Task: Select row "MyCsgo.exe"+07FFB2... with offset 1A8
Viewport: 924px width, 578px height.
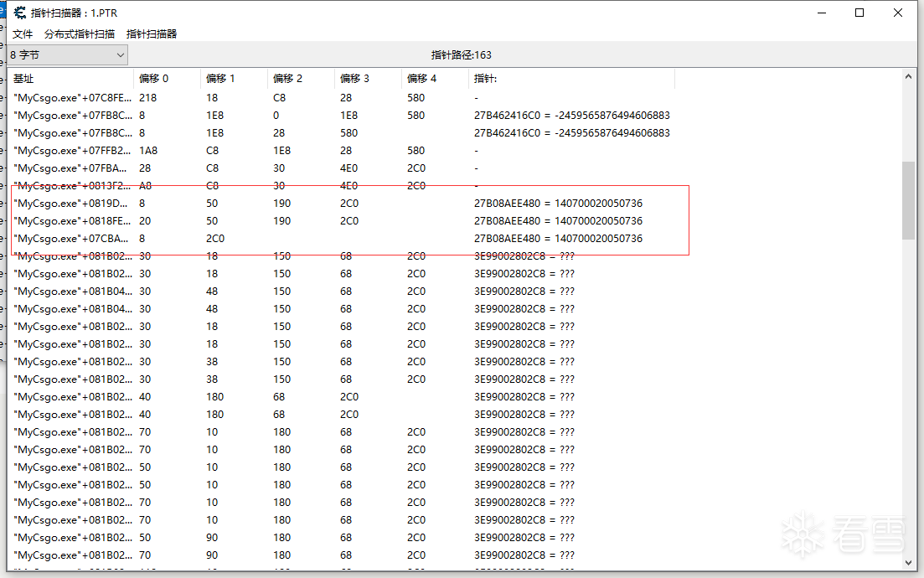Action: click(342, 151)
